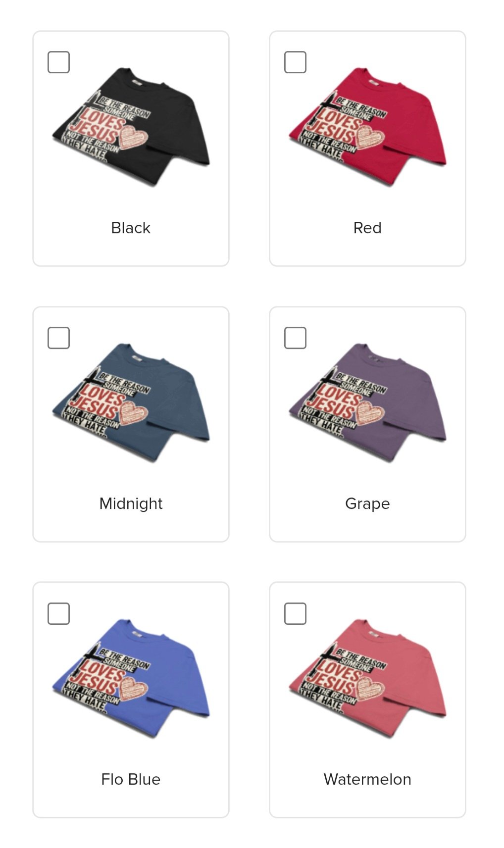Choose the Midnight label text
This screenshot has width=504, height=848.
click(131, 503)
